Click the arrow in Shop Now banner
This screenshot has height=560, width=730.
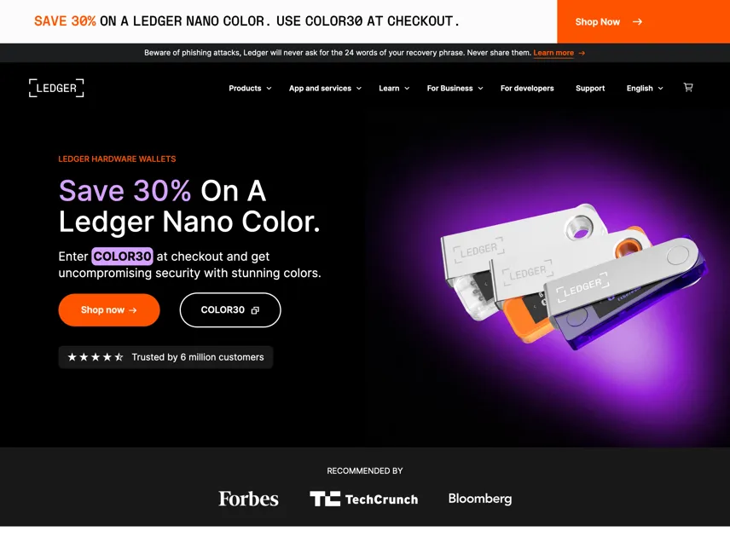[x=637, y=22]
